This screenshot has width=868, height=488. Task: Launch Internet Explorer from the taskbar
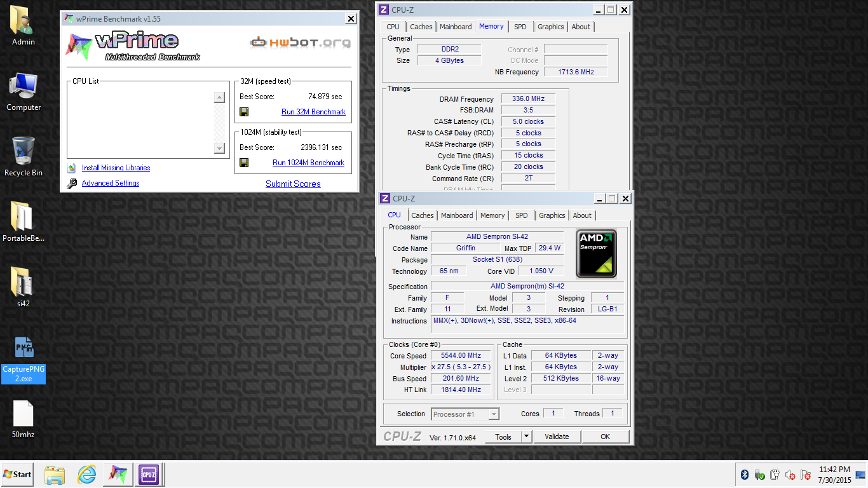coord(86,475)
